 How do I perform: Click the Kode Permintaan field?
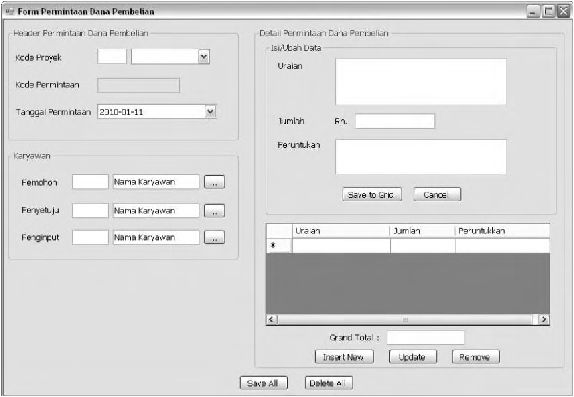138,85
